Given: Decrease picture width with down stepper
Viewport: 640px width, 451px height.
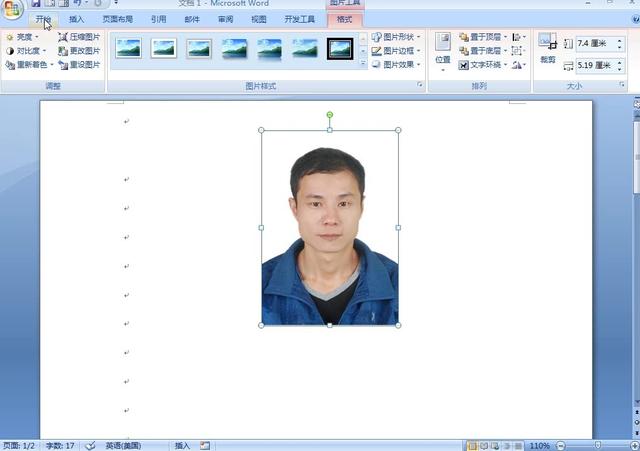Looking at the screenshot, I should pos(620,69).
